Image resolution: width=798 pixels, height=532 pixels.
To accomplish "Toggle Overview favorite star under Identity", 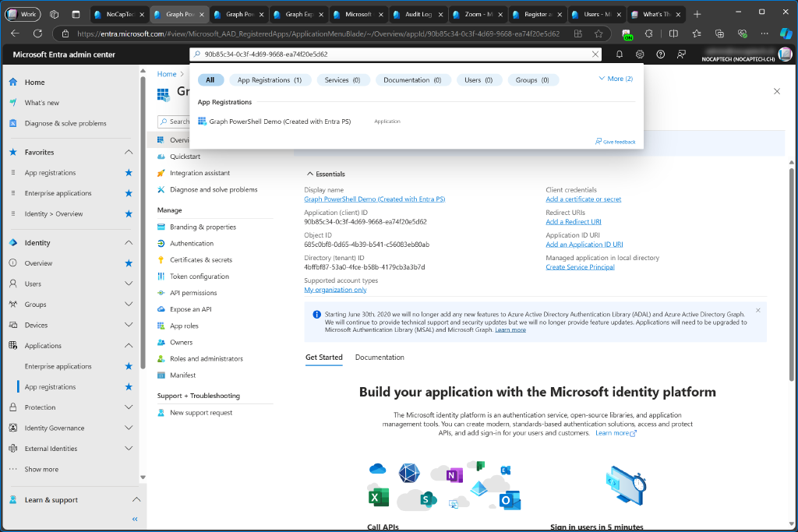I will point(129,263).
